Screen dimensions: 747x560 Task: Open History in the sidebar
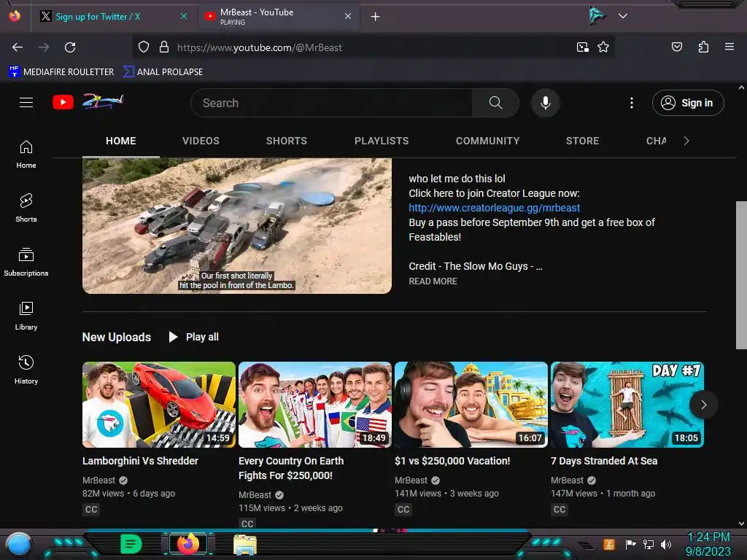26,370
